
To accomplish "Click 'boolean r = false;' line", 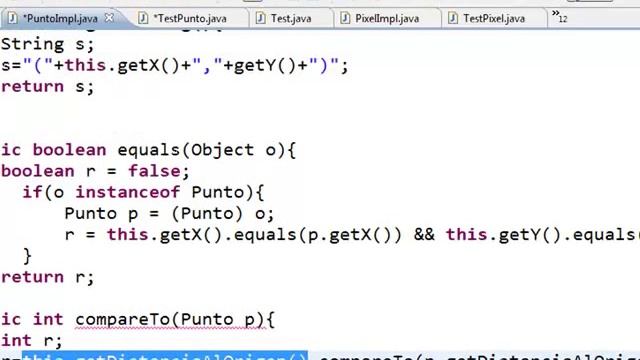I will (x=96, y=171).
